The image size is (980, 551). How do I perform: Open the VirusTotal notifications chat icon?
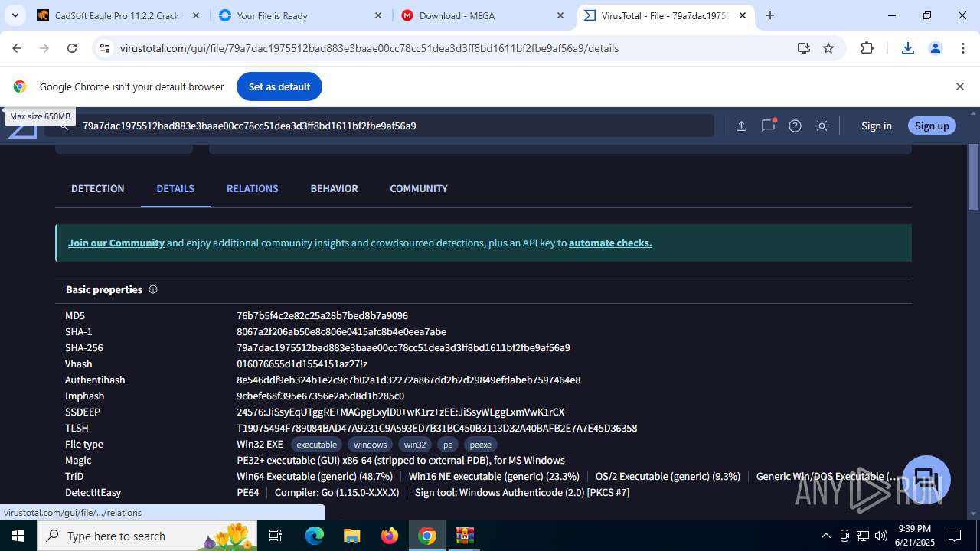[x=768, y=126]
